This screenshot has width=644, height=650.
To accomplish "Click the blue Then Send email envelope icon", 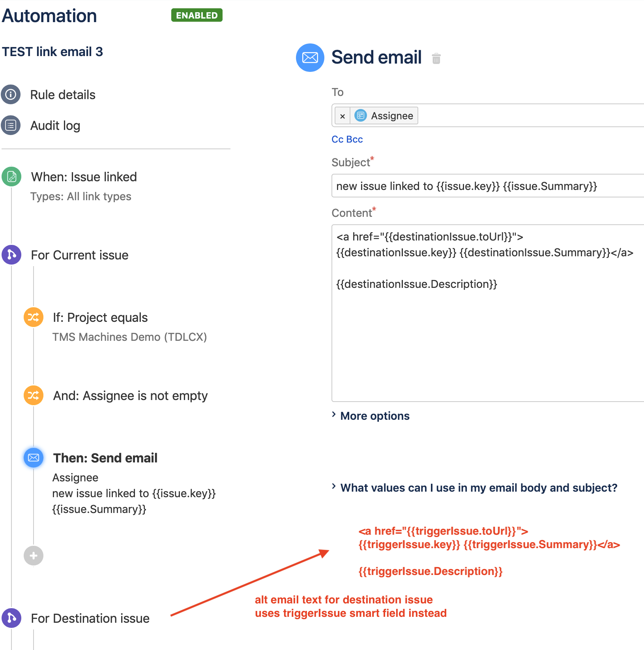I will point(34,458).
